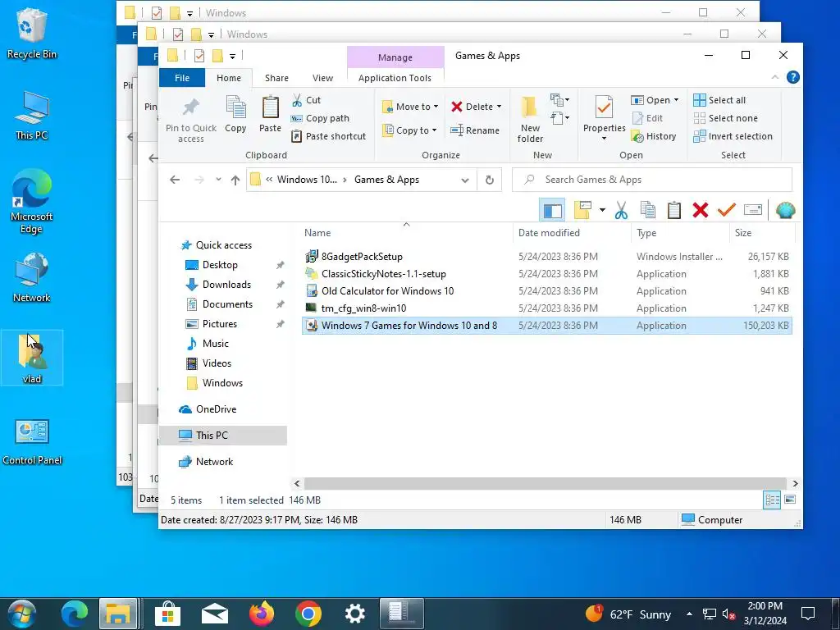Viewport: 840px width, 630px height.
Task: Sort files by Date modified column
Action: click(572, 233)
